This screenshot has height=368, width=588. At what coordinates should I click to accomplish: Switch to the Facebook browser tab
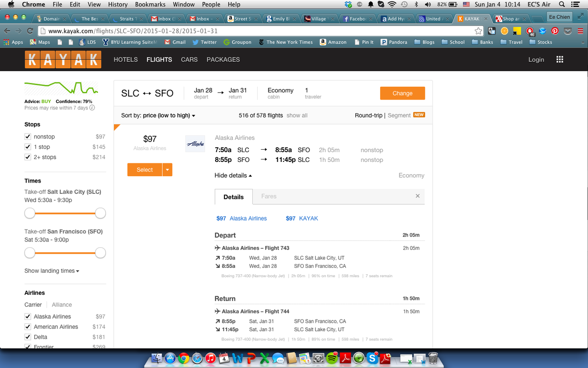359,19
